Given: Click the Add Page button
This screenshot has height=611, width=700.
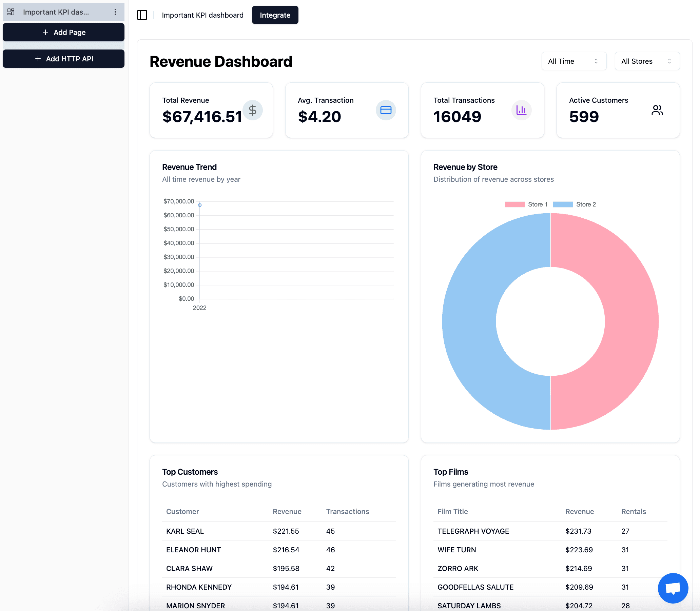Looking at the screenshot, I should 63,32.
